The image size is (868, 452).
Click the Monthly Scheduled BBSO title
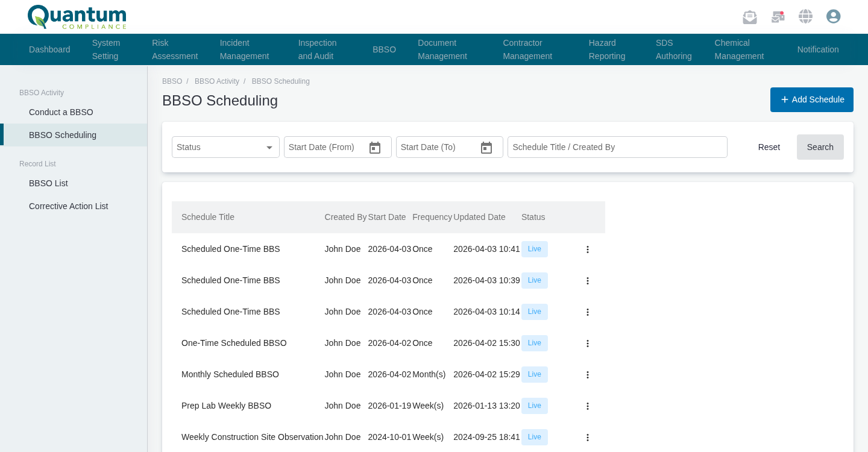230,374
